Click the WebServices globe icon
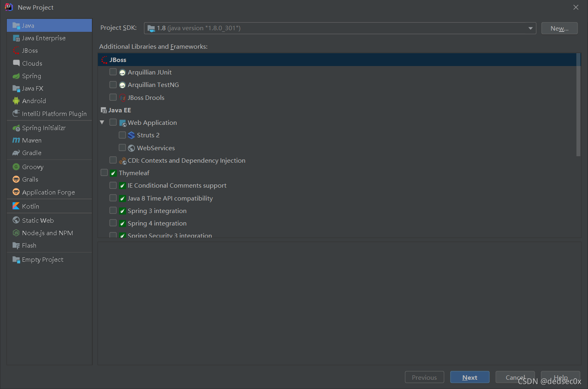This screenshot has width=588, height=389. (131, 148)
